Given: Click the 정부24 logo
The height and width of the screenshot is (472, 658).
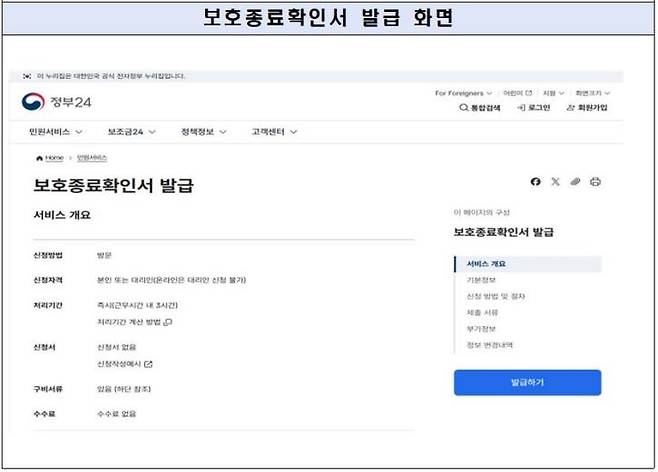Looking at the screenshot, I should pos(56,102).
